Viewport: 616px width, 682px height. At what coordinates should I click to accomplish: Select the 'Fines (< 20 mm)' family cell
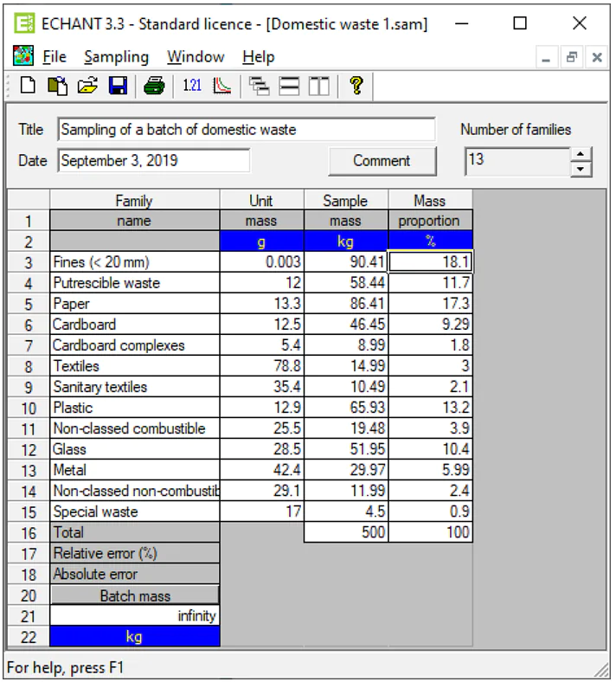point(135,262)
